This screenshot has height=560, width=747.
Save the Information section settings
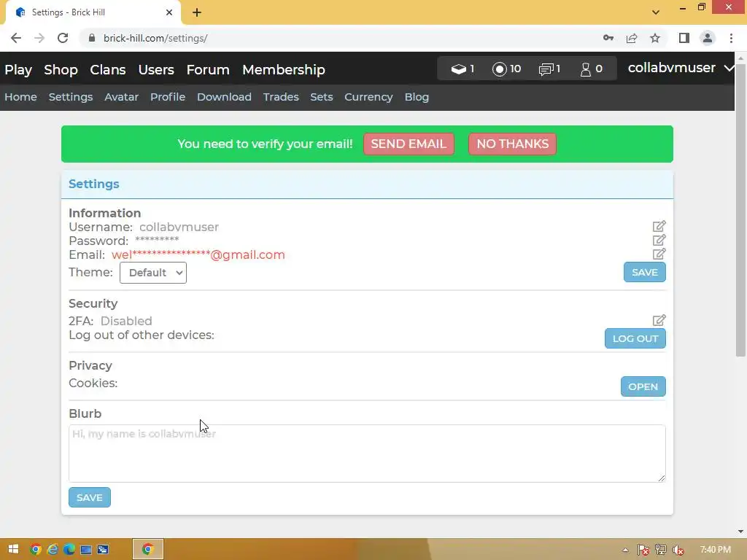(645, 273)
